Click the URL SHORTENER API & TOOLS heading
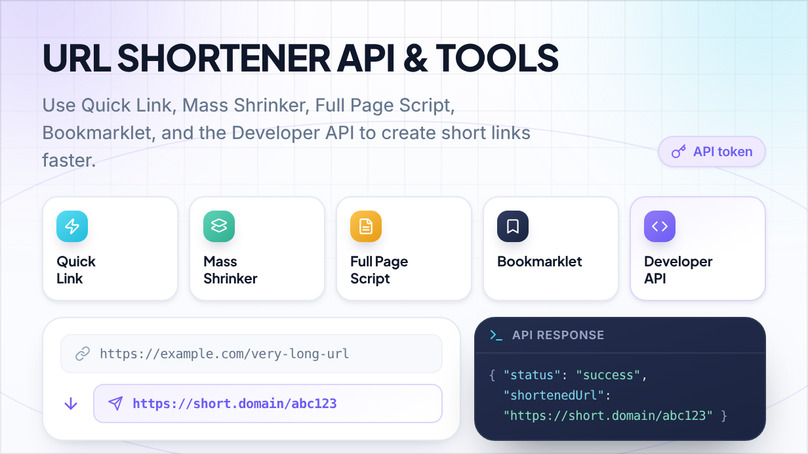808x454 pixels. [x=300, y=58]
